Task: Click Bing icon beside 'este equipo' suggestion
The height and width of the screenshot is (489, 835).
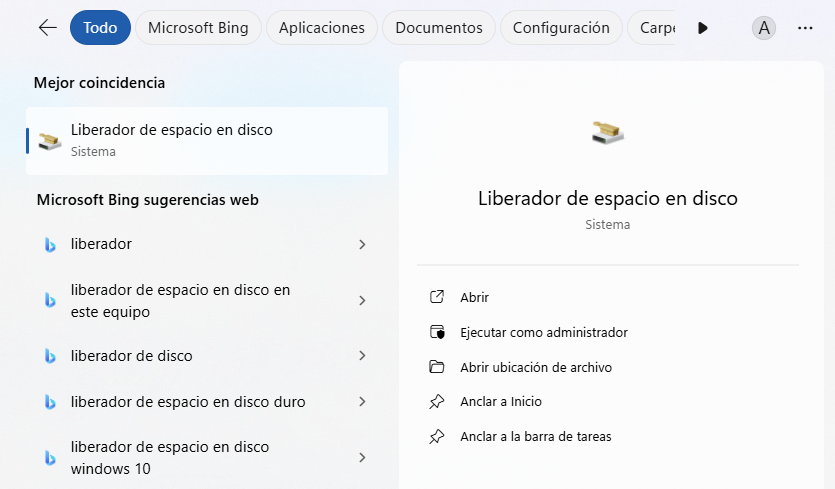Action: (50, 300)
